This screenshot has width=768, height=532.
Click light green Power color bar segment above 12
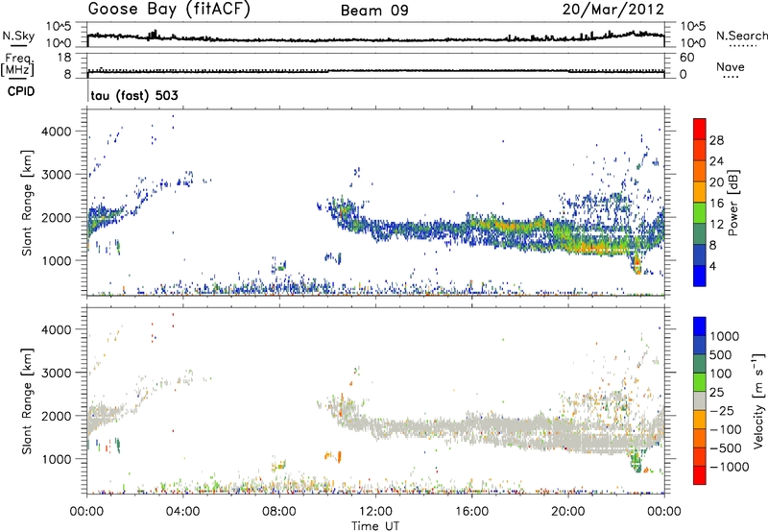coord(700,212)
